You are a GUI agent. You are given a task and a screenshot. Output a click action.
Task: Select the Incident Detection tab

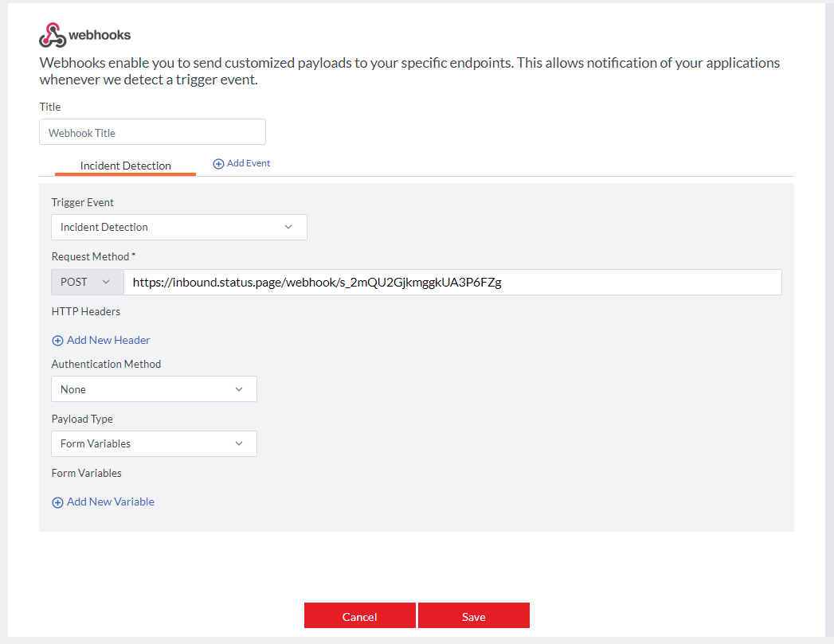click(126, 166)
